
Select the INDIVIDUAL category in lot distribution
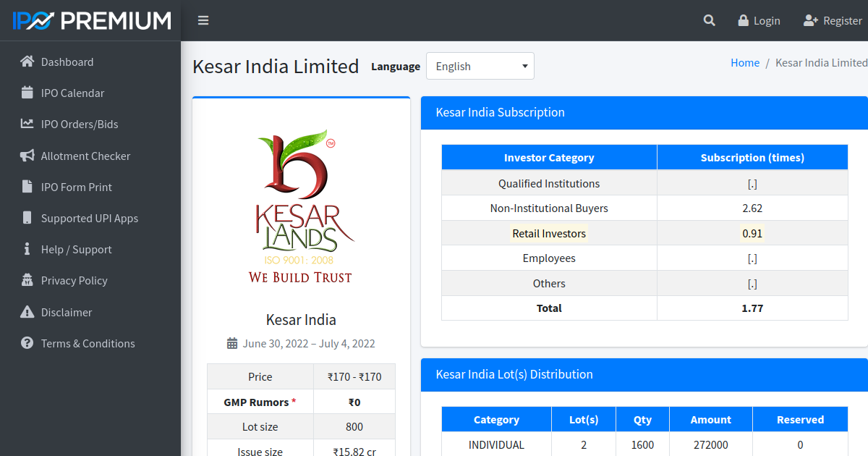pyautogui.click(x=496, y=444)
